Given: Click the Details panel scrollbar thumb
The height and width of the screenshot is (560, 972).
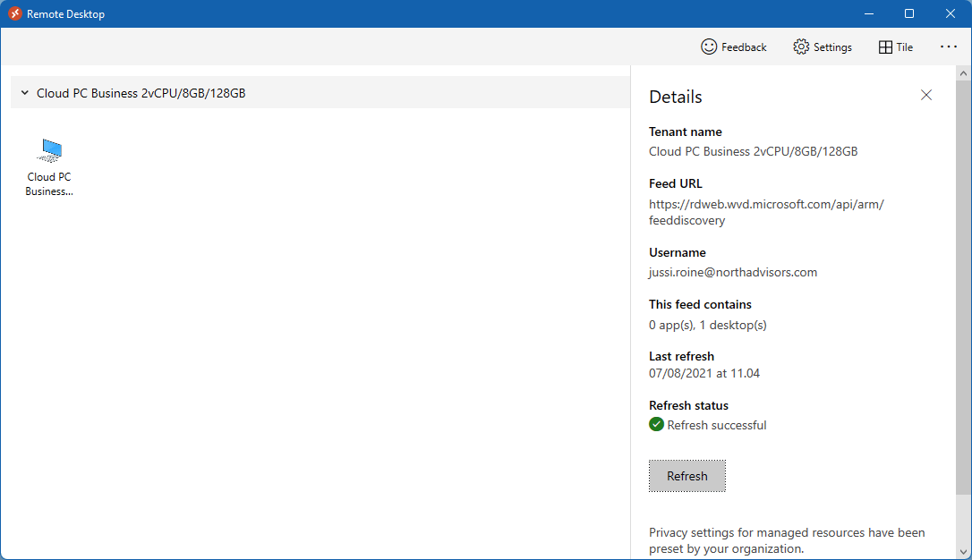Looking at the screenshot, I should (x=963, y=287).
